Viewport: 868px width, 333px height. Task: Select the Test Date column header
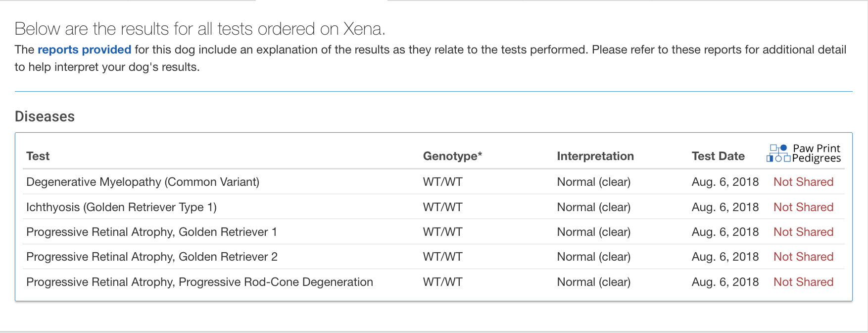tap(718, 156)
